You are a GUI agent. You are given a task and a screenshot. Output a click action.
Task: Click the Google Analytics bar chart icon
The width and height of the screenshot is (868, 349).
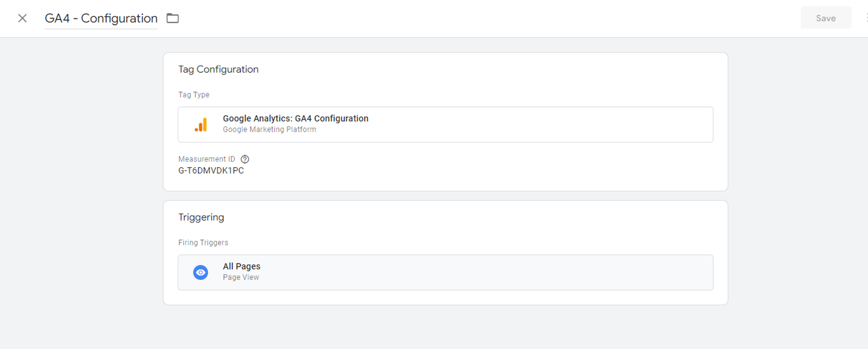[201, 125]
